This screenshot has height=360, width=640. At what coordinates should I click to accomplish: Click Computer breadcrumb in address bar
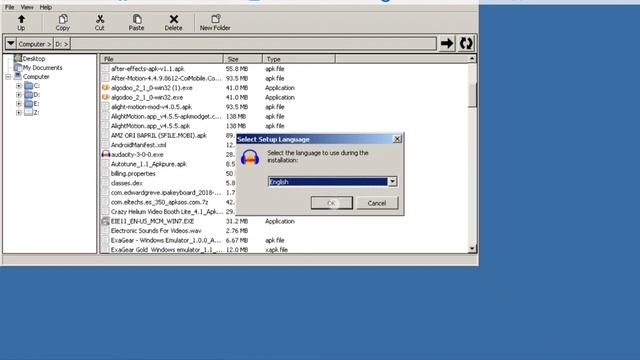point(35,44)
